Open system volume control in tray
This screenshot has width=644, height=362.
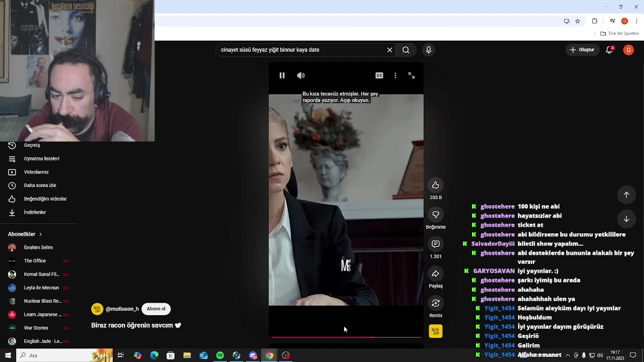point(600,355)
